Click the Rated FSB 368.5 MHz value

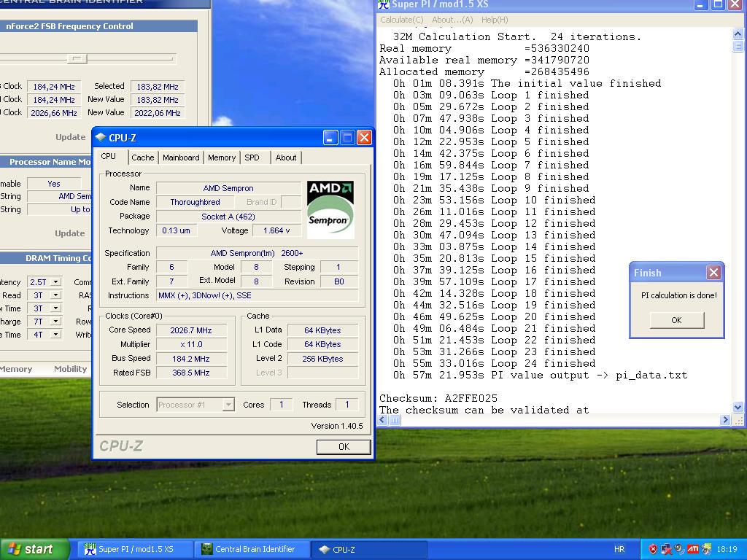(x=191, y=373)
